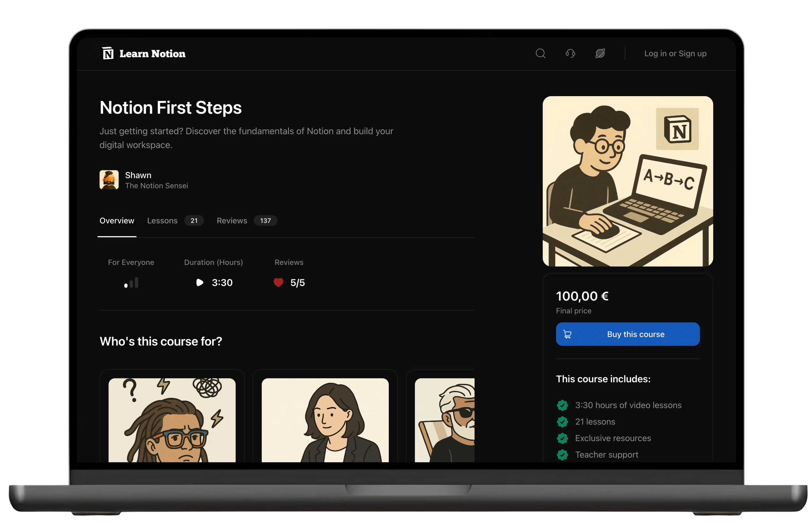Image resolution: width=812 pixels, height=523 pixels.
Task: Click the Notion logo icon in header
Action: pos(108,53)
